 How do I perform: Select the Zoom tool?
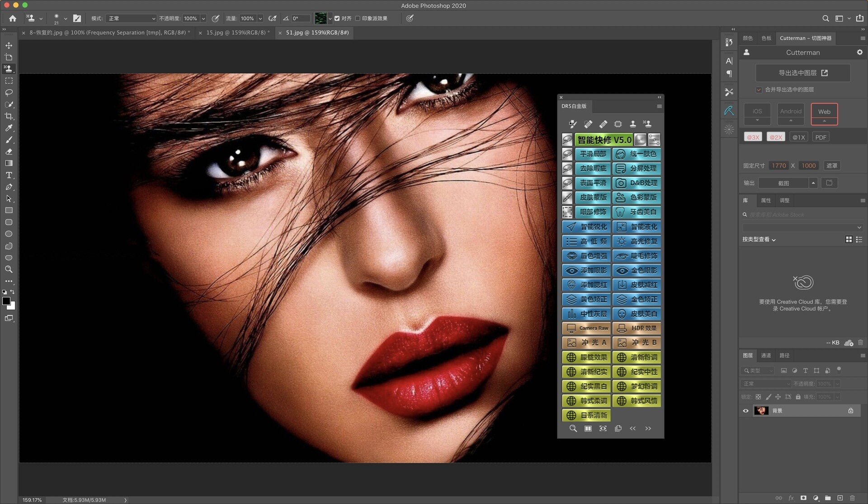coord(8,269)
